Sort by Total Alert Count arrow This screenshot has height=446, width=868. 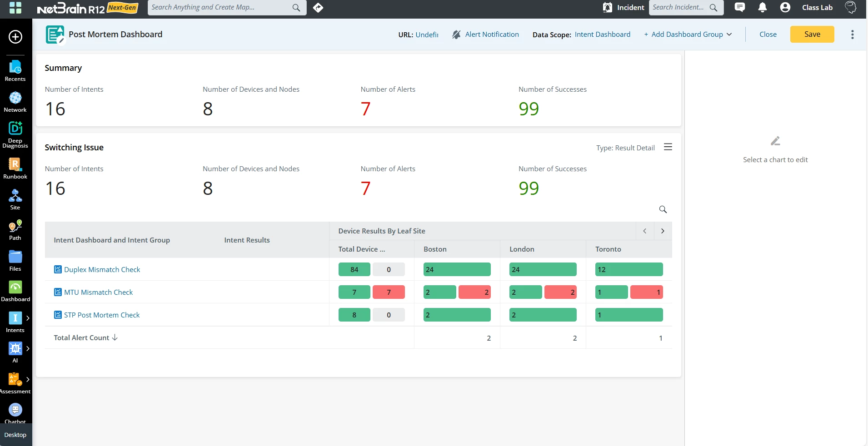pos(115,337)
